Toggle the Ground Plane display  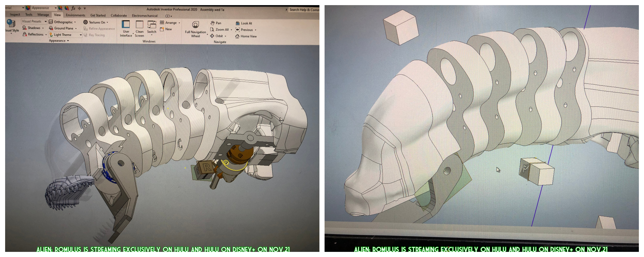coord(63,28)
